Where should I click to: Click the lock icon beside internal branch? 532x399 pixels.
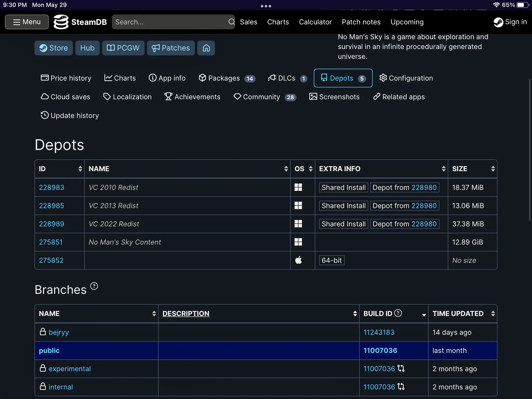pyautogui.click(x=43, y=386)
